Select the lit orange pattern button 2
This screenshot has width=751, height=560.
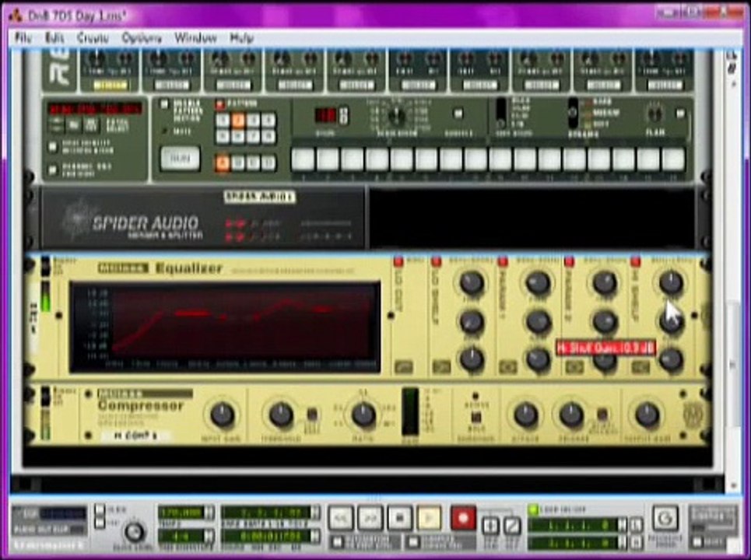click(x=238, y=120)
